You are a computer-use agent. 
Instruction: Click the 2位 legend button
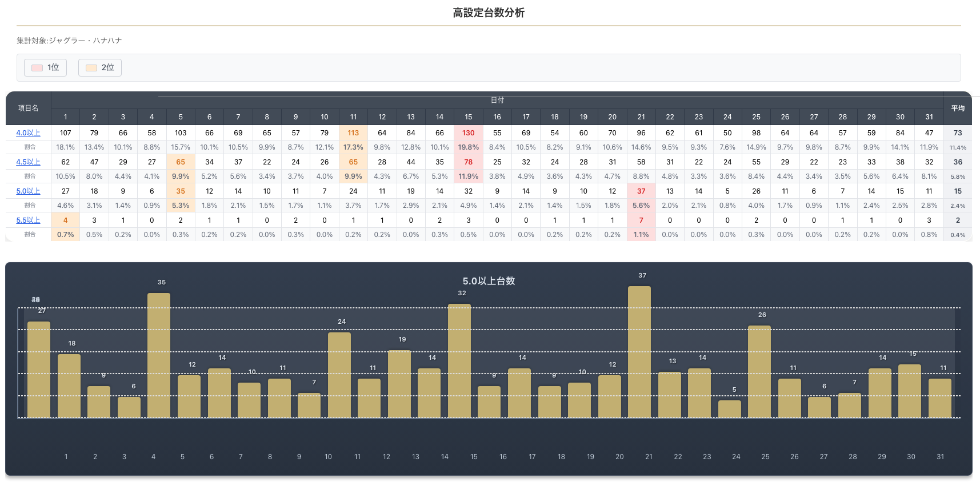coord(100,67)
